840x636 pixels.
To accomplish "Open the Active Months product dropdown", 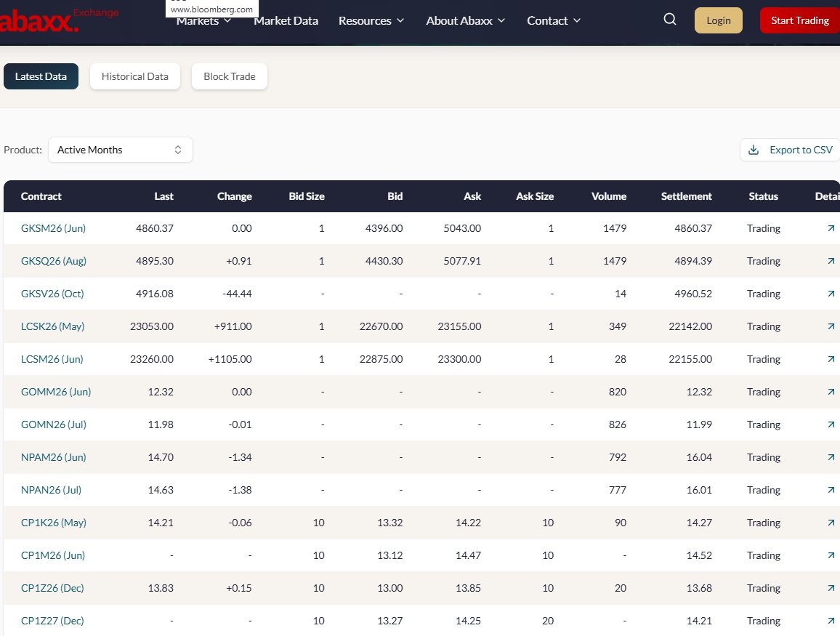I will (x=120, y=150).
